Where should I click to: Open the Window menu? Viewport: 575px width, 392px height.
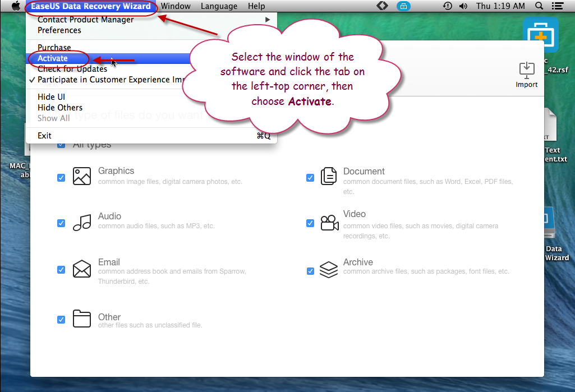(x=176, y=6)
